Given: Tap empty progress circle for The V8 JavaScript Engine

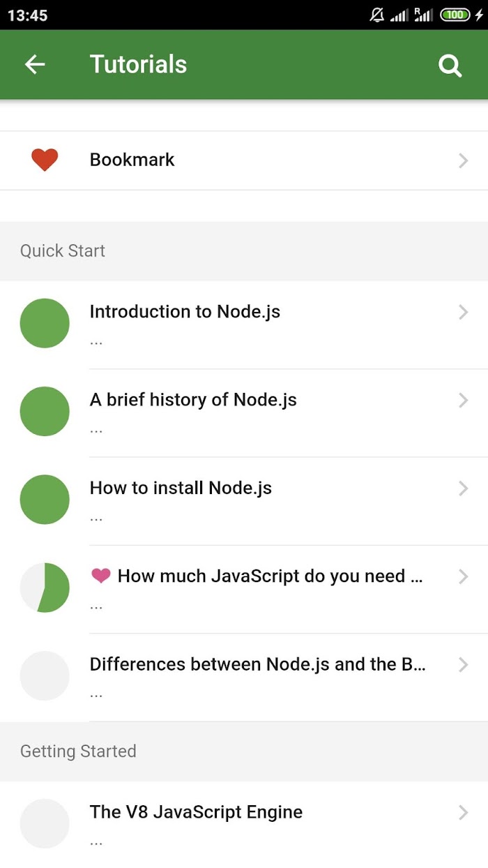Looking at the screenshot, I should (45, 823).
